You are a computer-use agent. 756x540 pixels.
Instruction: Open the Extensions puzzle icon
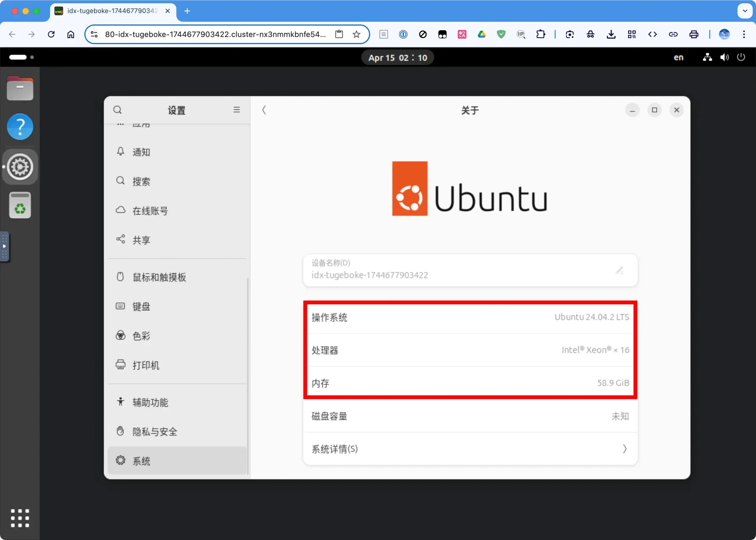click(541, 34)
